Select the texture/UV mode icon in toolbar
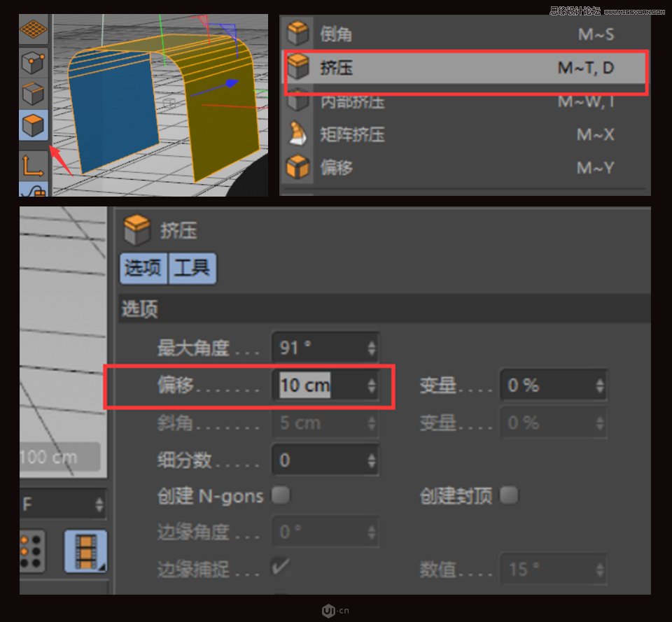The height and width of the screenshot is (622, 672). (33, 29)
